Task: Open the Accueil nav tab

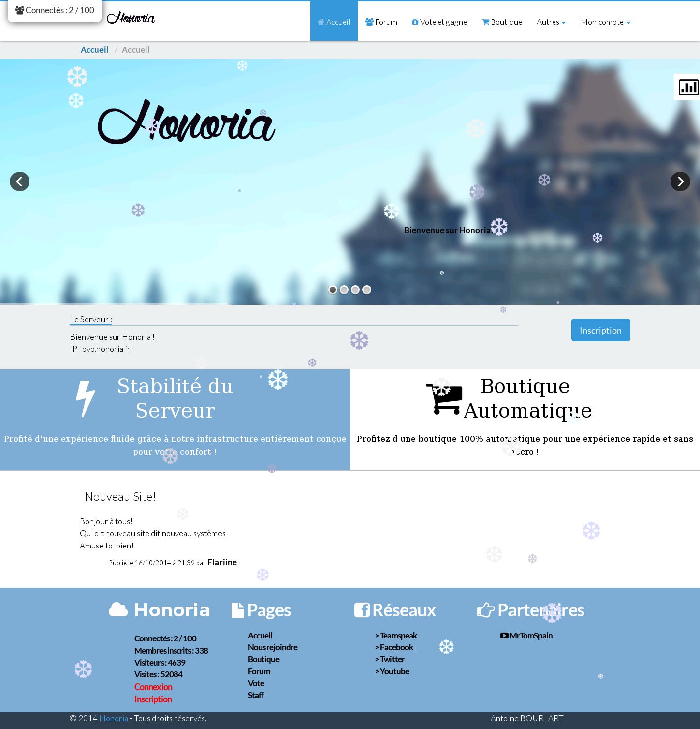Action: click(334, 22)
